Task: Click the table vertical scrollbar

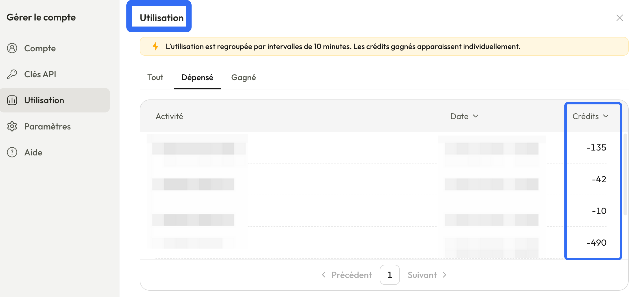Action: point(625,174)
